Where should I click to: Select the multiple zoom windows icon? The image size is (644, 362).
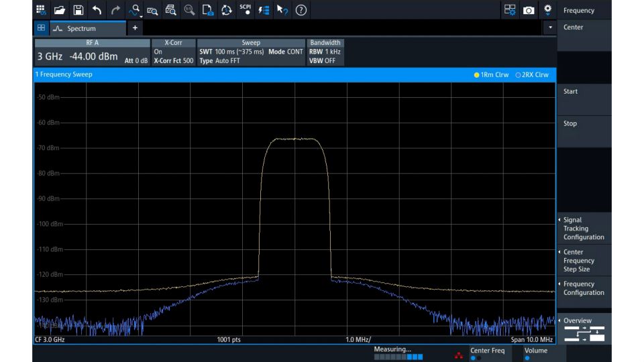point(171,10)
